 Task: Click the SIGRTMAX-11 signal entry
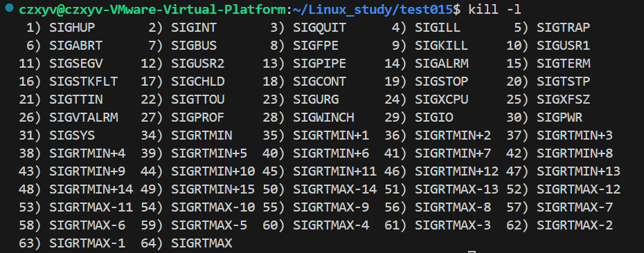pyautogui.click(x=91, y=207)
